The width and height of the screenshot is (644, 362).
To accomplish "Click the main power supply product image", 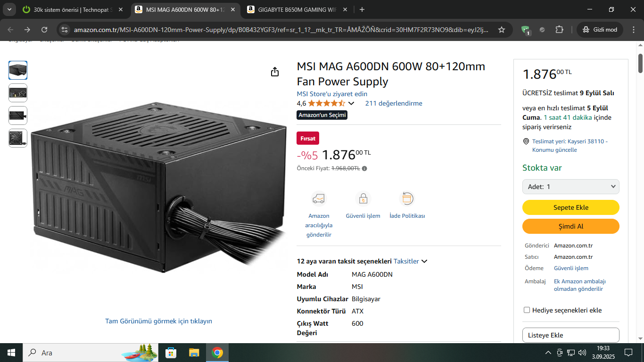I will tap(158, 187).
